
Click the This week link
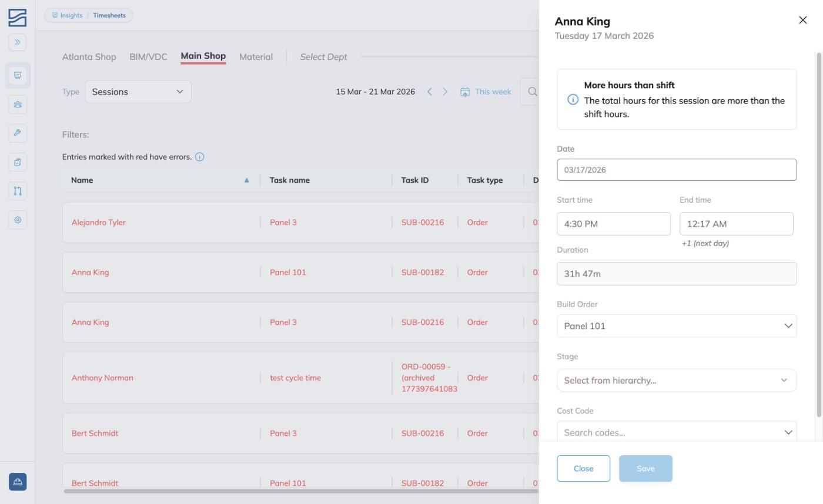(x=493, y=92)
